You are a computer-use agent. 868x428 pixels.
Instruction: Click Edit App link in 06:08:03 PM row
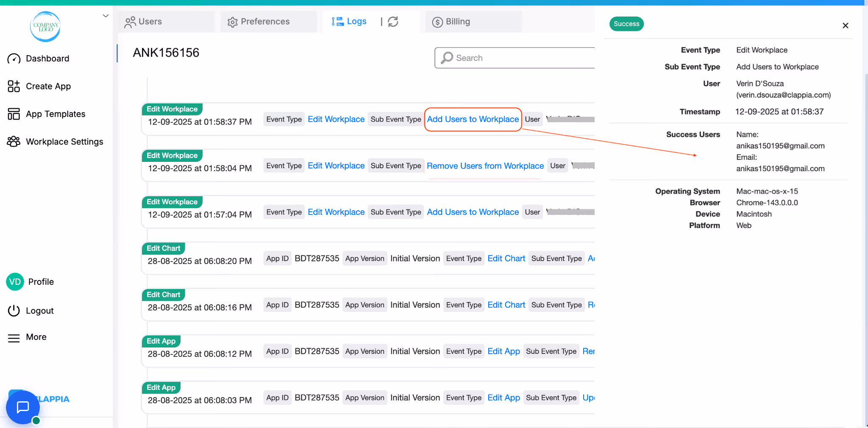[x=504, y=397]
